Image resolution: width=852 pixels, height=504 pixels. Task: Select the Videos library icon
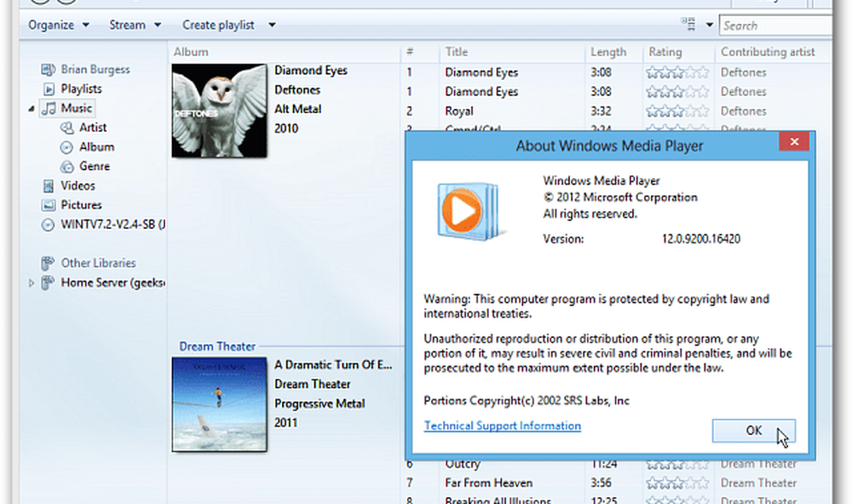(48, 186)
